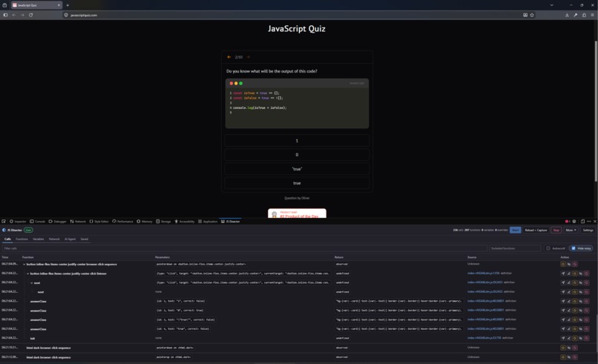Viewport: 598px width, 364px height.
Task: Switch to the Variables tab in JS Dissector
Action: click(x=38, y=239)
